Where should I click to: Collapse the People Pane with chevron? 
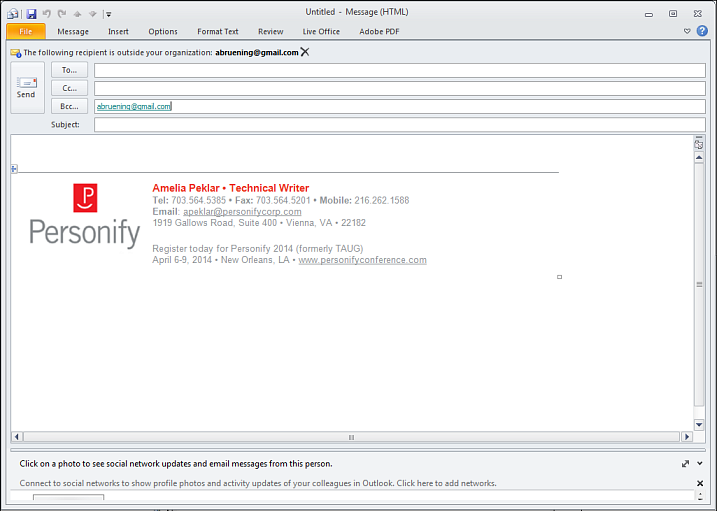(x=700, y=463)
